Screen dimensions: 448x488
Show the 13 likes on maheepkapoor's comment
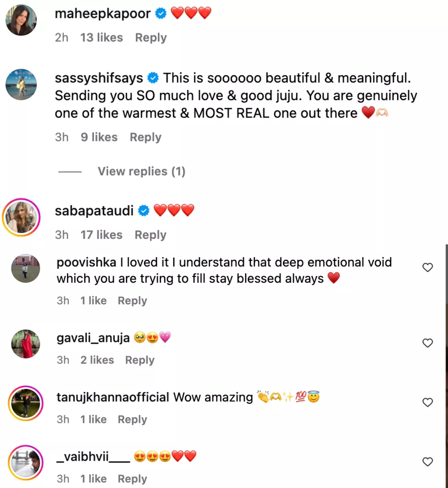point(101,38)
